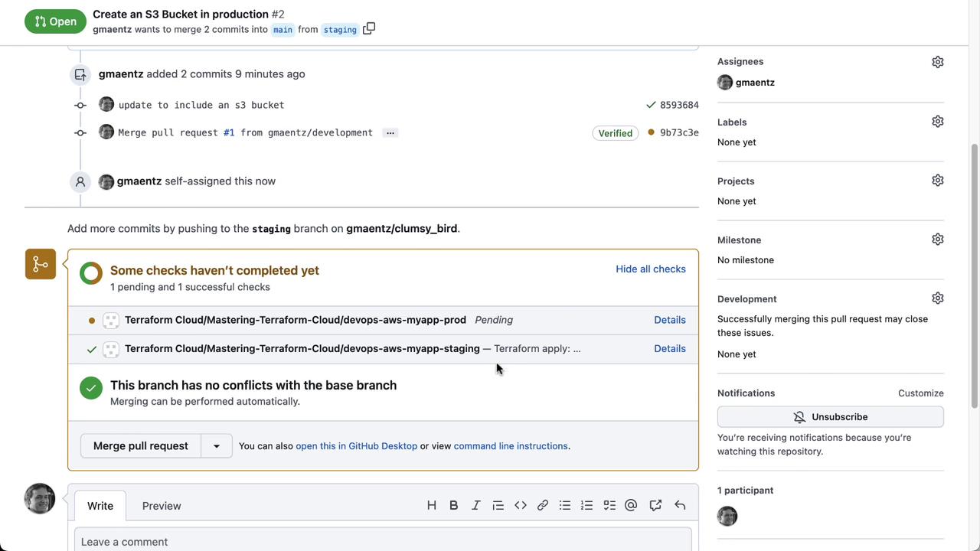Insert a link icon
This screenshot has height=551, width=980.
click(543, 505)
